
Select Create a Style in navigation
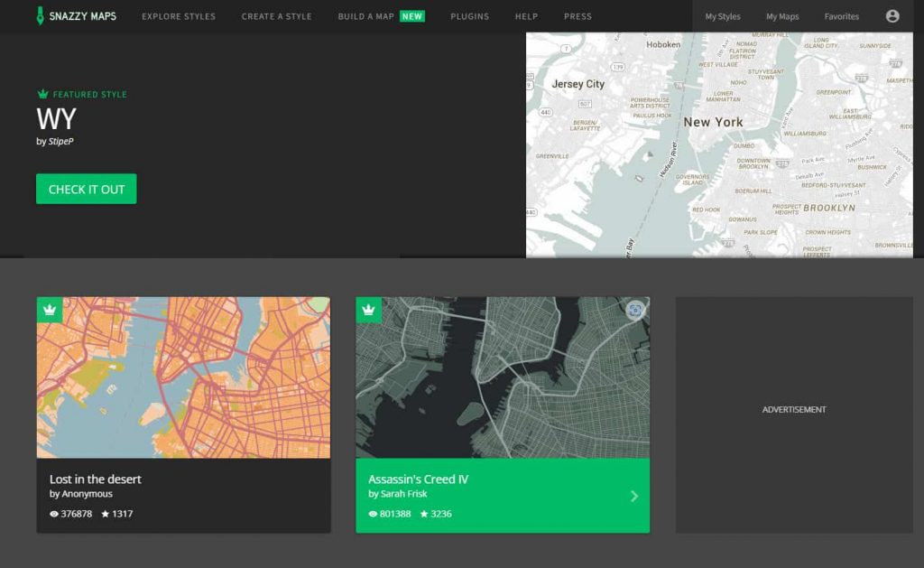pyautogui.click(x=276, y=16)
